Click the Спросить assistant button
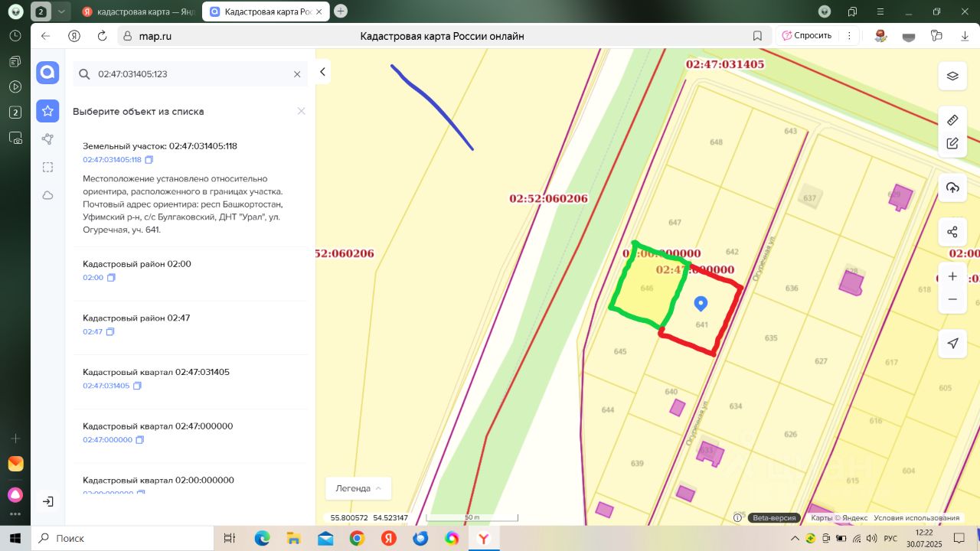This screenshot has height=551, width=980. click(807, 36)
